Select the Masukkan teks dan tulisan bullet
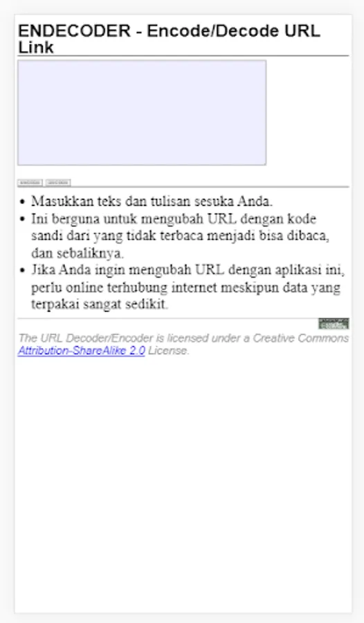The image size is (364, 623). pyautogui.click(x=152, y=201)
